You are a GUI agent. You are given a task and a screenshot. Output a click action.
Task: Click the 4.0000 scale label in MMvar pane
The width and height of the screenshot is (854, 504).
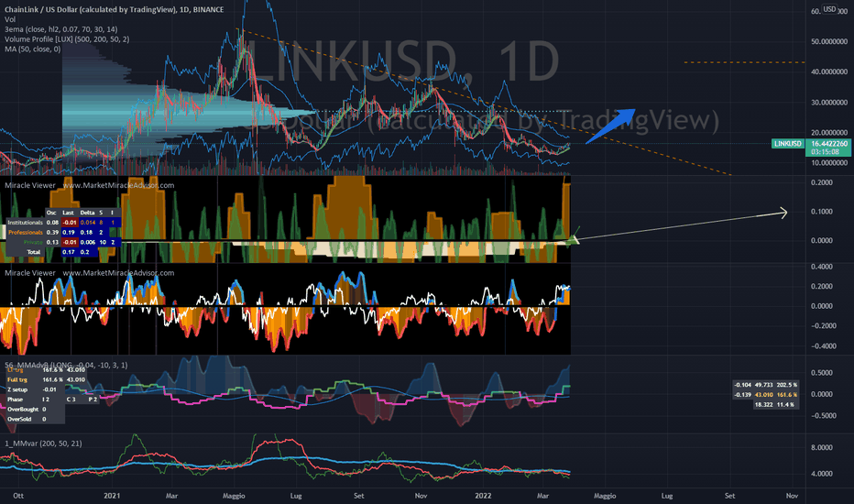click(822, 474)
